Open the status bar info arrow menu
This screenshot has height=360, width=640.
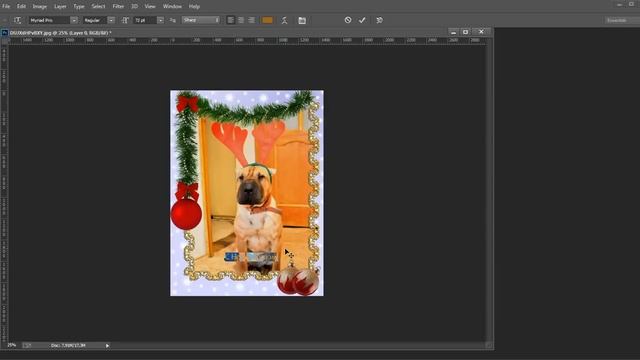[x=107, y=346]
